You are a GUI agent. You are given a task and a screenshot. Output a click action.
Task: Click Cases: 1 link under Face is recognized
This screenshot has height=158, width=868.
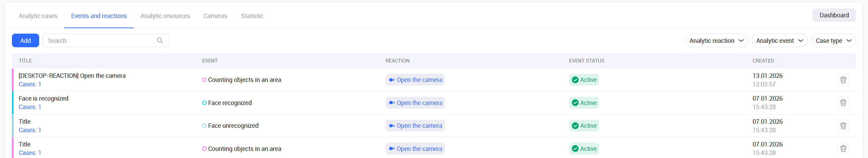[30, 107]
